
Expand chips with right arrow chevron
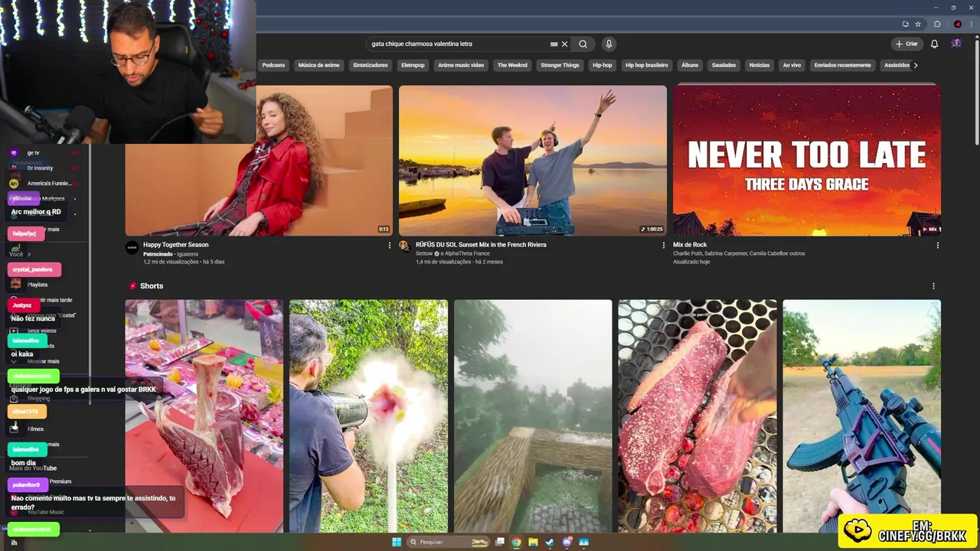[x=916, y=65]
